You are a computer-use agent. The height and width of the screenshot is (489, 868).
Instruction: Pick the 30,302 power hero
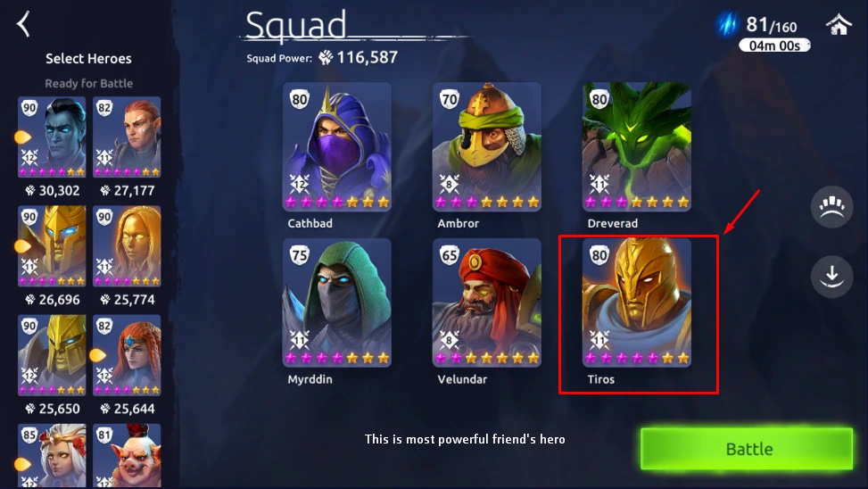click(x=52, y=137)
